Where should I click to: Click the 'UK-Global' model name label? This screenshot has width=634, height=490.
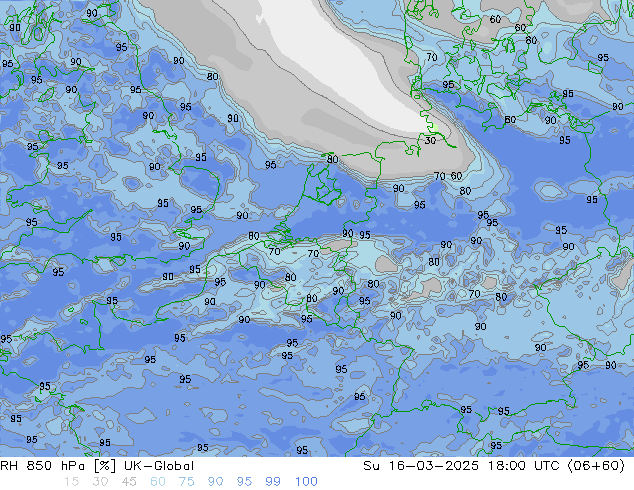159,466
